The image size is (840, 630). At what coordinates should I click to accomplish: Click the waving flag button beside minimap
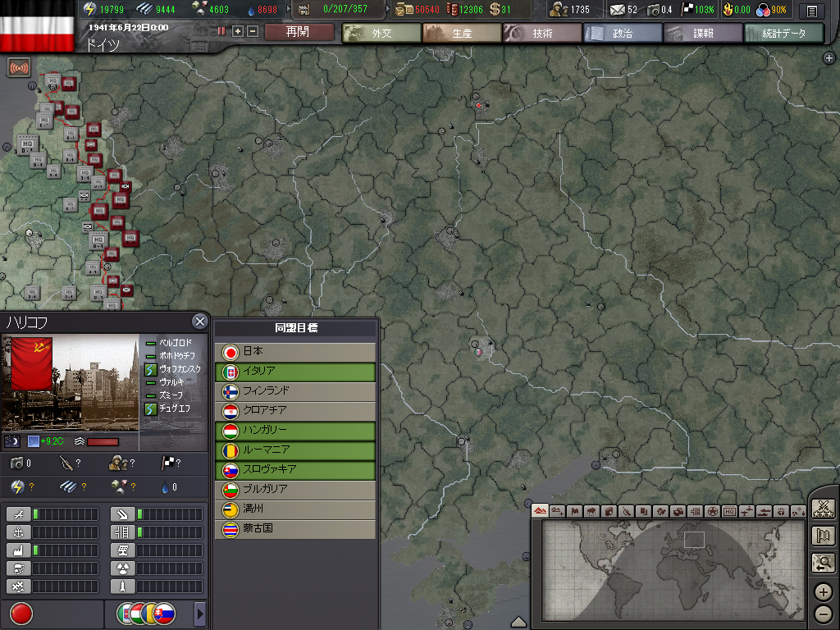824,536
